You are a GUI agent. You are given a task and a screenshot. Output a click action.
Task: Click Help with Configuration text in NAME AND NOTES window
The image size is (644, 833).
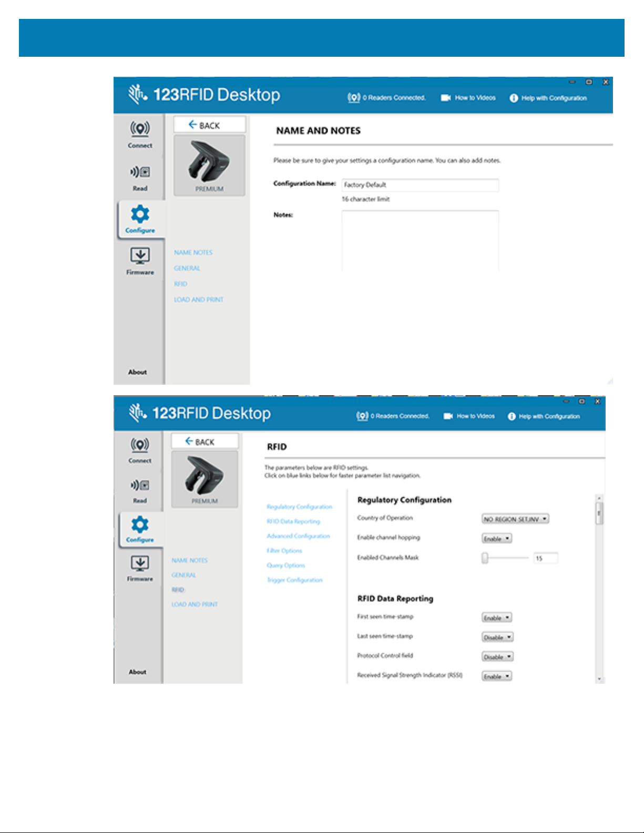point(554,98)
